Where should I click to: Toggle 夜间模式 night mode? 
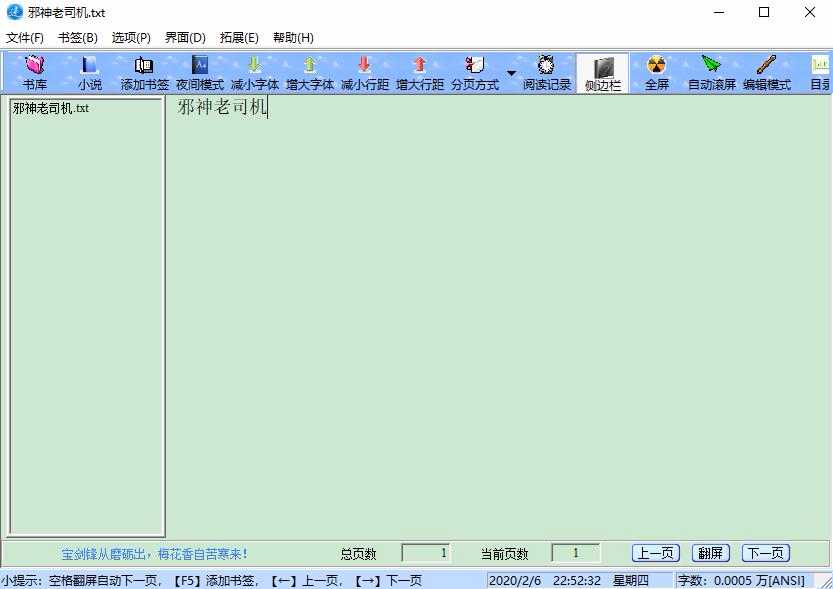pos(200,73)
